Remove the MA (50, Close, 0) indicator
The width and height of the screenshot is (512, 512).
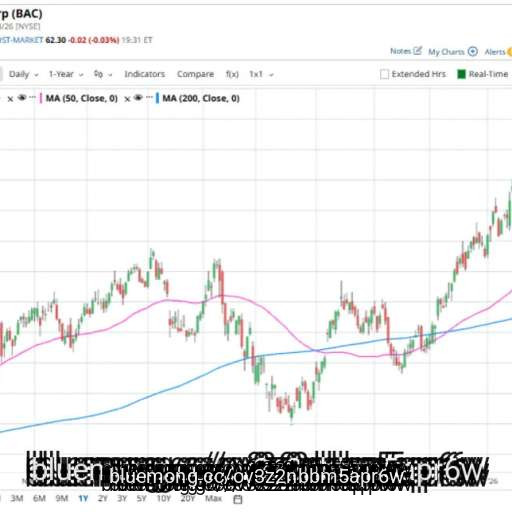coord(10,99)
